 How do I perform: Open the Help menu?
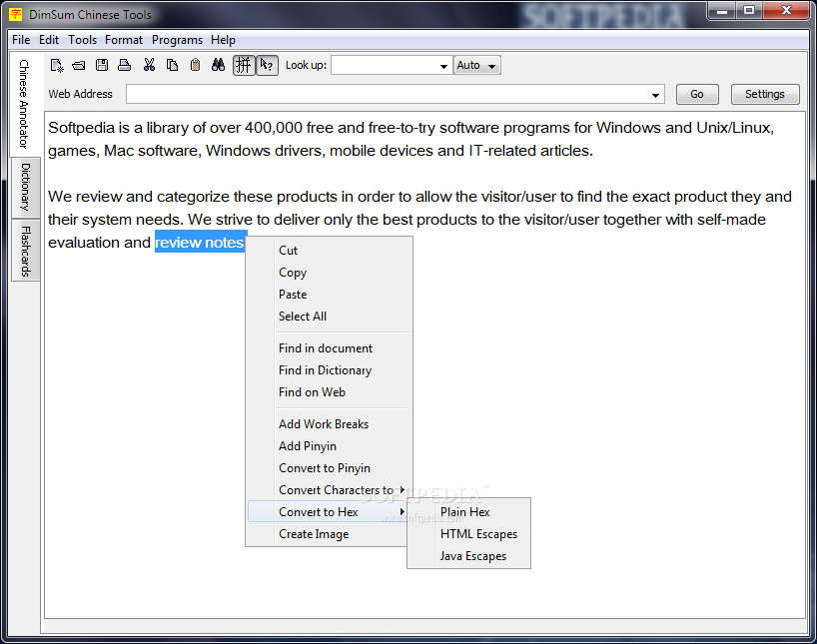(x=223, y=40)
